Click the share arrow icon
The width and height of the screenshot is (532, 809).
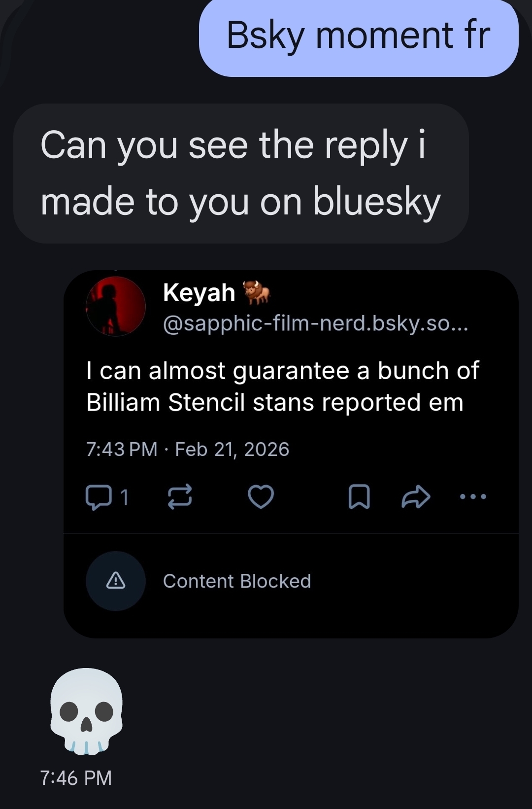tap(416, 496)
